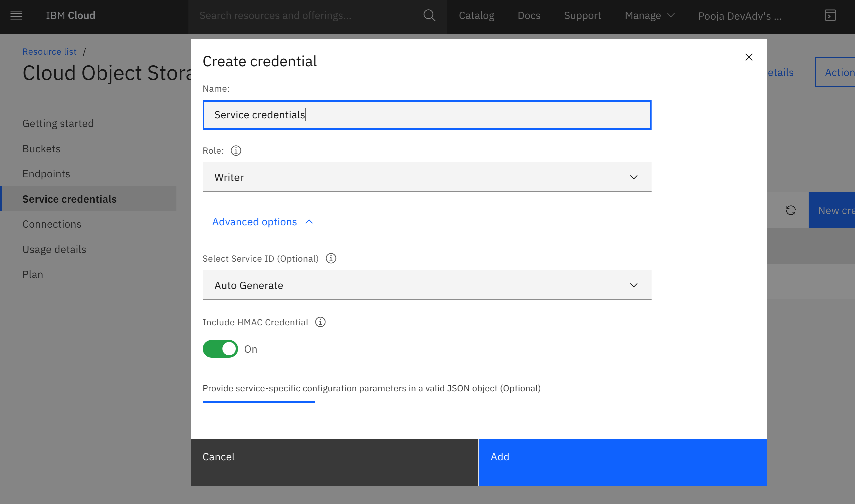Click the search magnifier icon
Viewport: 855px width, 504px height.
tap(430, 15)
